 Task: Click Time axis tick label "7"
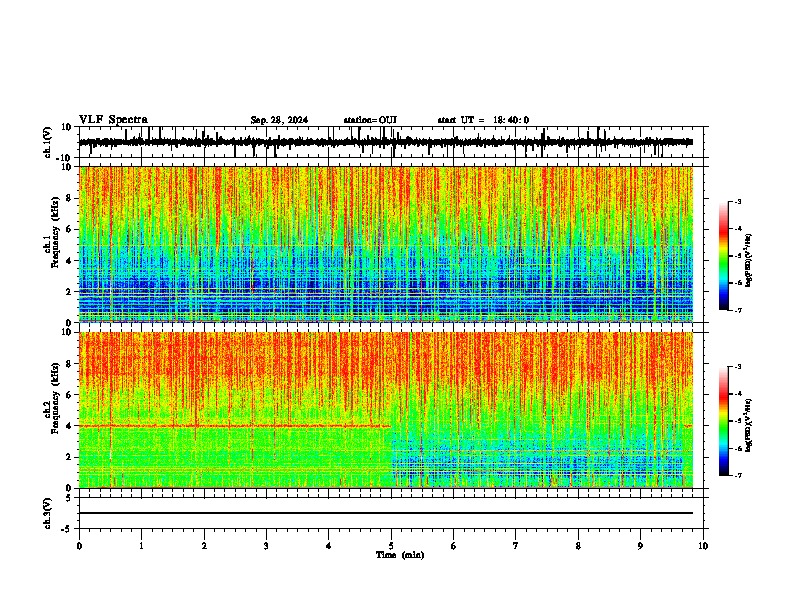(516, 546)
